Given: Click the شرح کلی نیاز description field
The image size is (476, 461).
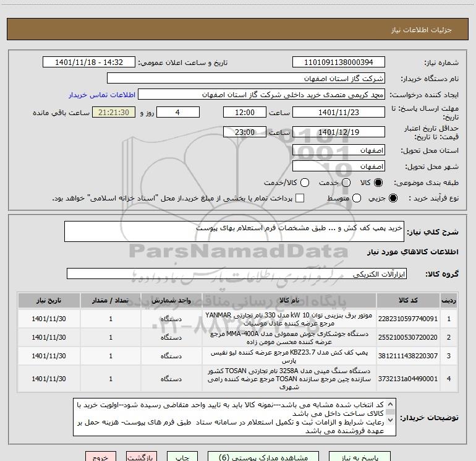Looking at the screenshot, I should click(234, 231).
